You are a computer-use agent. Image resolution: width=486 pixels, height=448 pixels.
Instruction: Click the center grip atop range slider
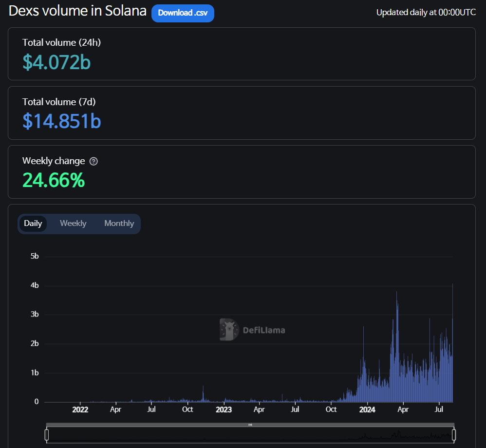point(250,425)
